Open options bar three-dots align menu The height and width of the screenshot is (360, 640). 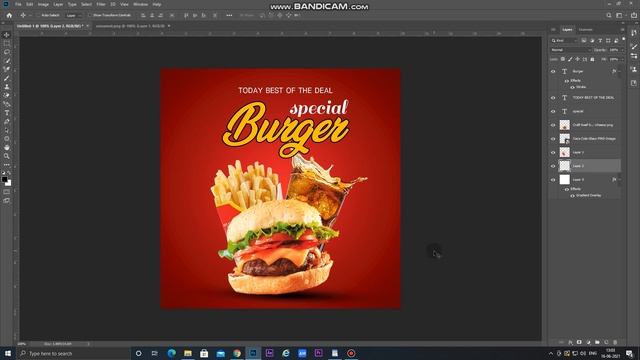tap(229, 15)
